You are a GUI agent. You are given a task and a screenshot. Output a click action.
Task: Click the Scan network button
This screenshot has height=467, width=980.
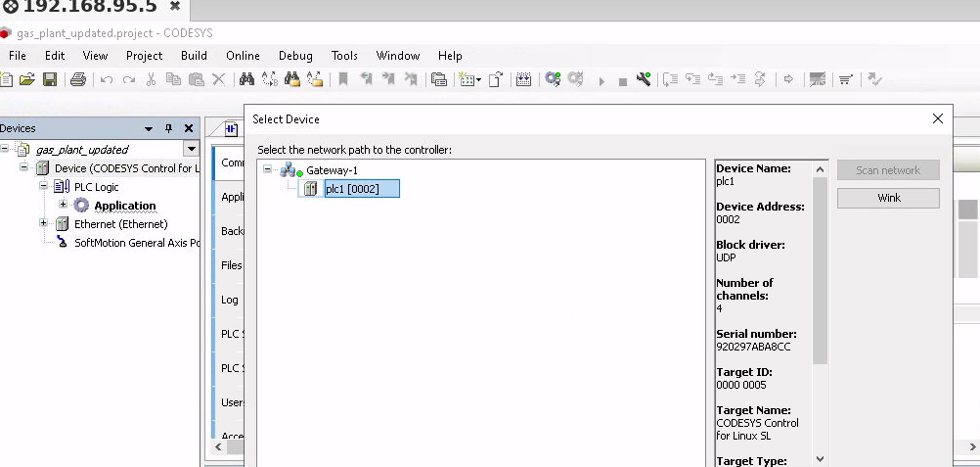888,170
